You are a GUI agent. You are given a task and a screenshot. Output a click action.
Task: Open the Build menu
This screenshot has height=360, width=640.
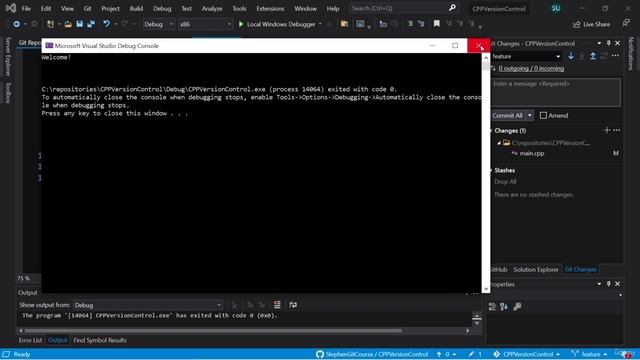[x=136, y=8]
